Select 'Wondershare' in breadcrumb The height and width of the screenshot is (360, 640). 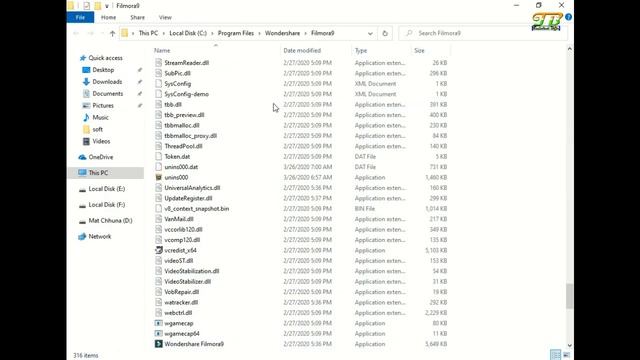click(282, 33)
